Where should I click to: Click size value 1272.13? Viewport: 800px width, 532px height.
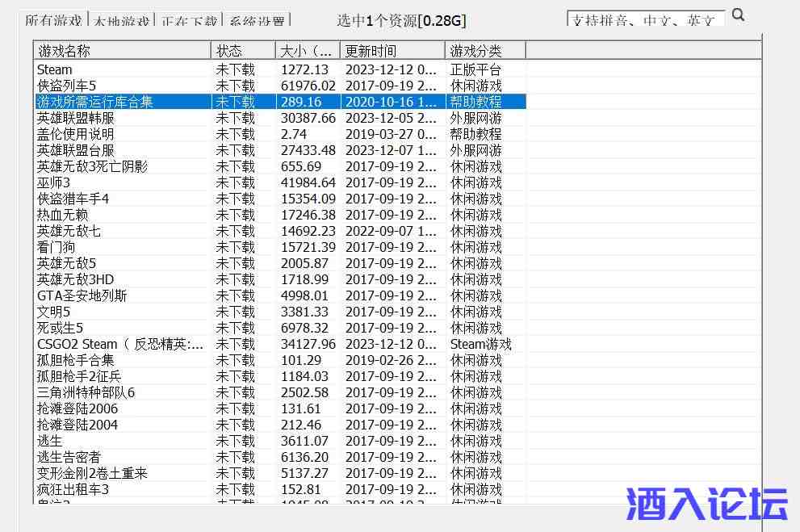point(304,69)
